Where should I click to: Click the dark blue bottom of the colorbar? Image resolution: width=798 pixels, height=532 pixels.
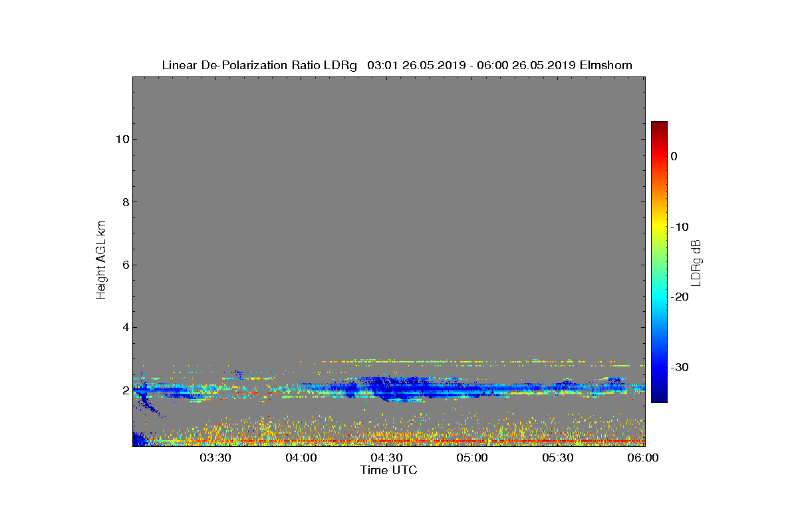659,398
